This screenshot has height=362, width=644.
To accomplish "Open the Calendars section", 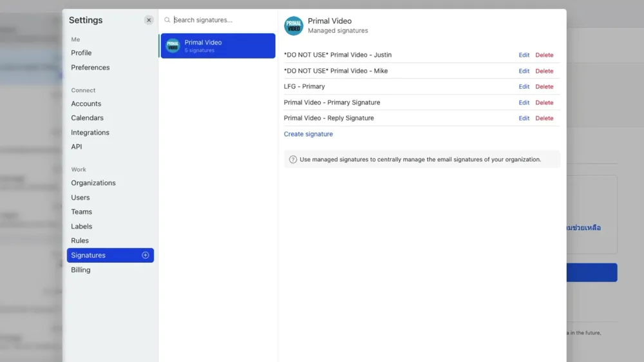I will pos(87,118).
